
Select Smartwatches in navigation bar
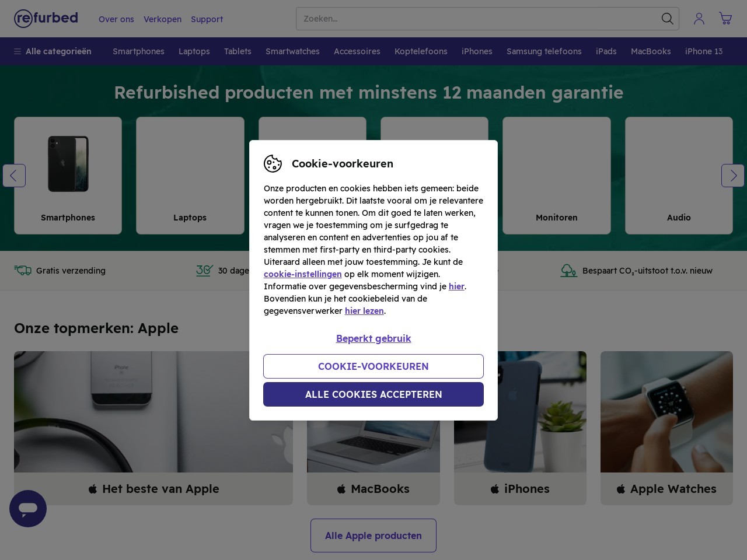click(292, 51)
